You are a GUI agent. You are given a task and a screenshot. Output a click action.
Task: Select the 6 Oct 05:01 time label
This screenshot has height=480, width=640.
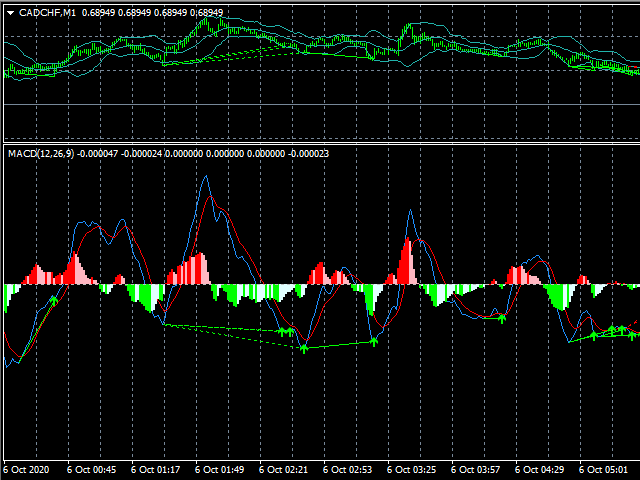602,469
